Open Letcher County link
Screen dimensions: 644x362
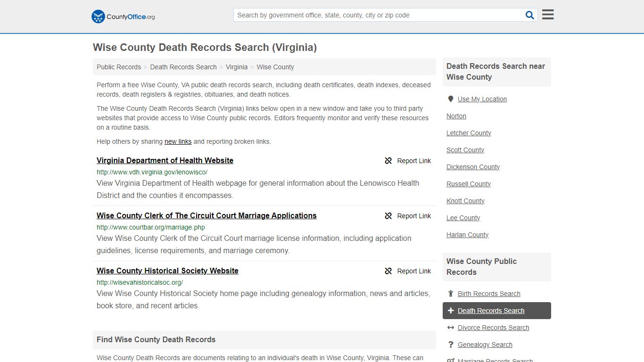pos(469,133)
